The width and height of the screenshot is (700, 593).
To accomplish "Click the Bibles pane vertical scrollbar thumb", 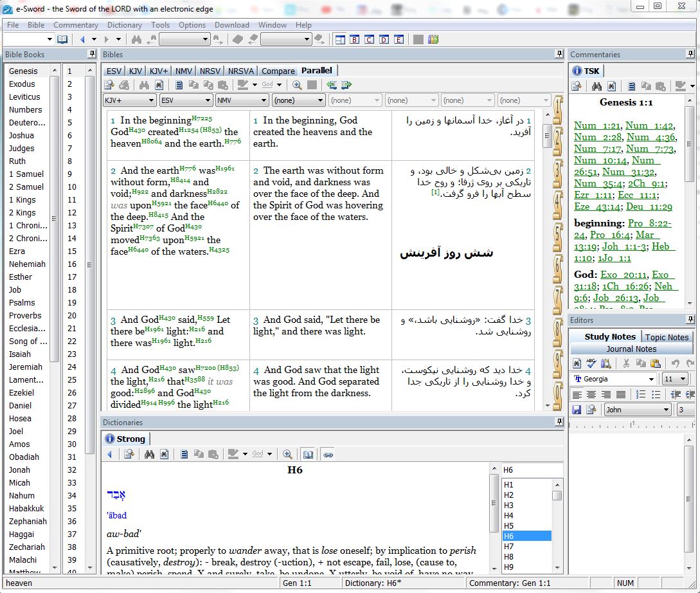I will coord(548,136).
